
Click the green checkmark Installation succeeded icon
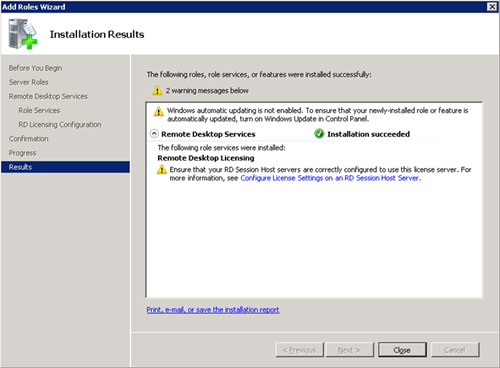coord(319,134)
